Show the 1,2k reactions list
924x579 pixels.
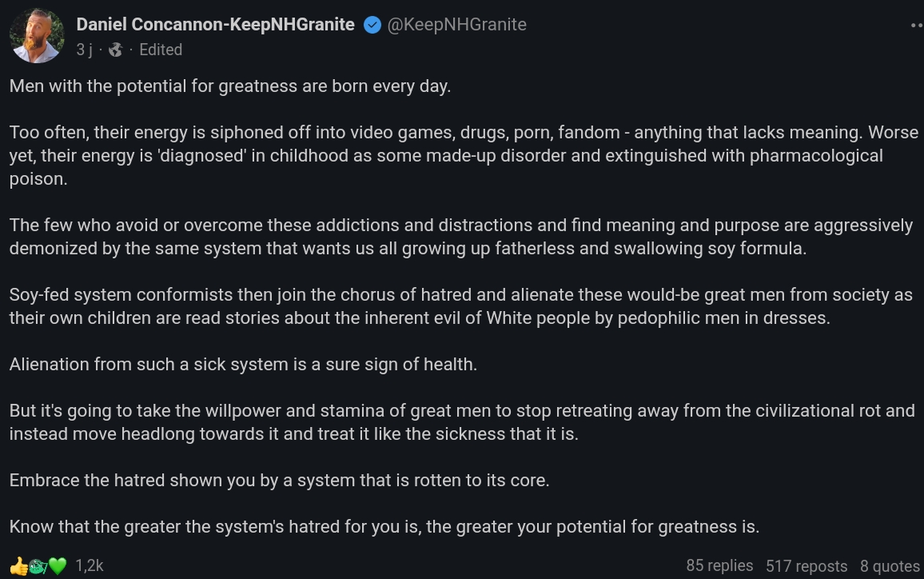[x=90, y=565]
